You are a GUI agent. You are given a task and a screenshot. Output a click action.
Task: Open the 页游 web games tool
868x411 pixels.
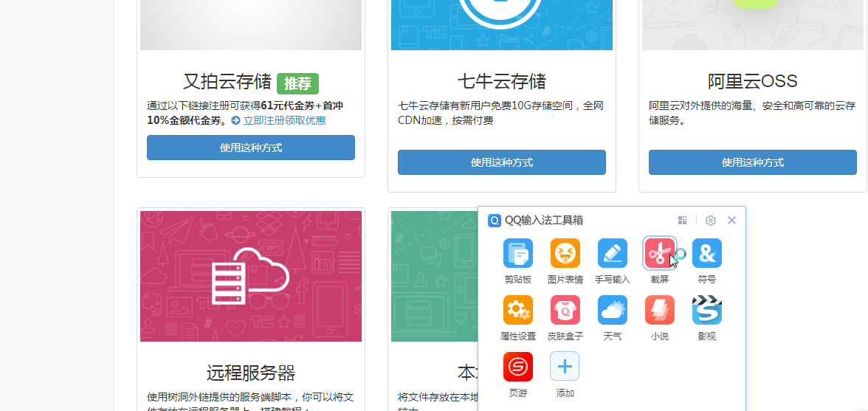[x=517, y=367]
